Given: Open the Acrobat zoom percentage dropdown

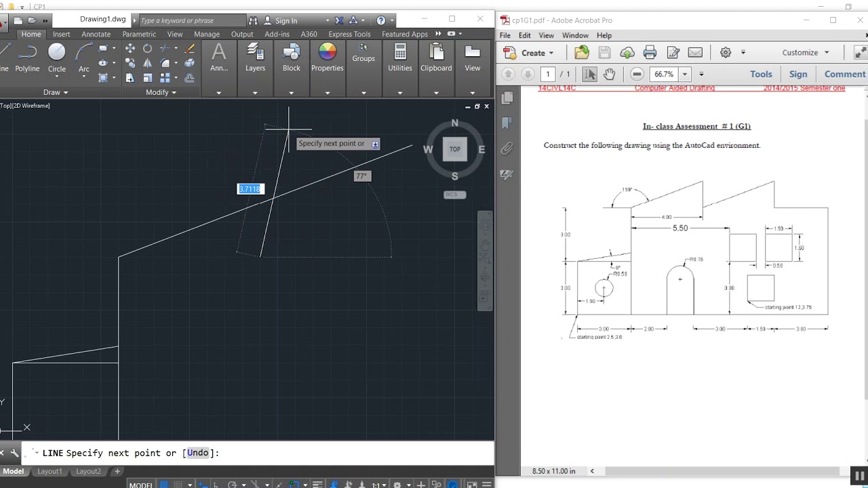Looking at the screenshot, I should point(685,74).
